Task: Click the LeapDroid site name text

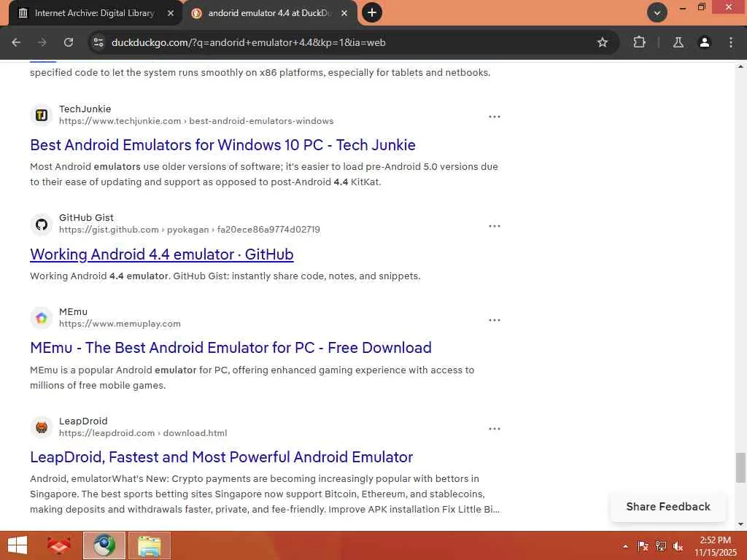Action: (x=83, y=421)
